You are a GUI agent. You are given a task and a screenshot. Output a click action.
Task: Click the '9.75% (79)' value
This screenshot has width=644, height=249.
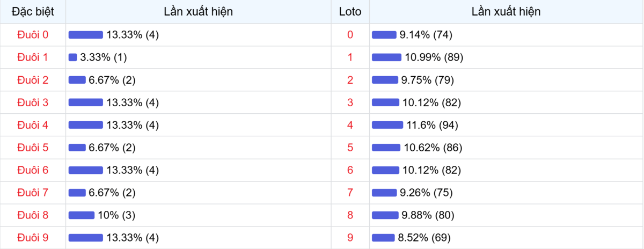click(428, 80)
